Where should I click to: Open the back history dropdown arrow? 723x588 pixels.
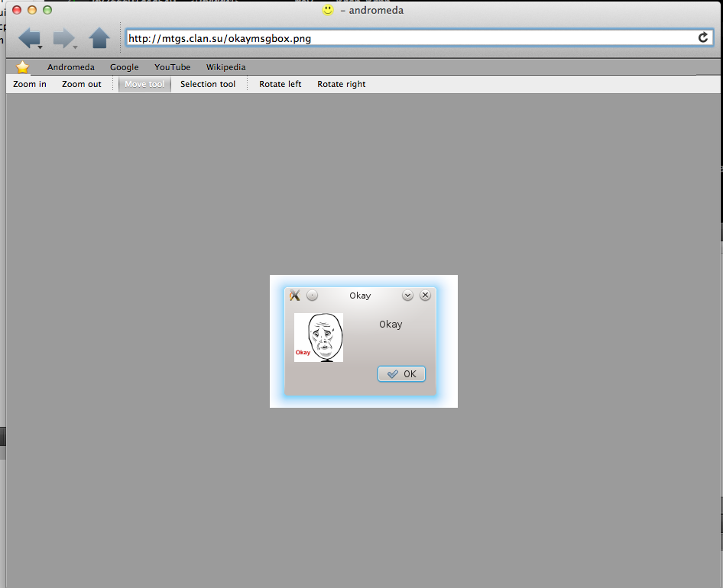tap(40, 47)
